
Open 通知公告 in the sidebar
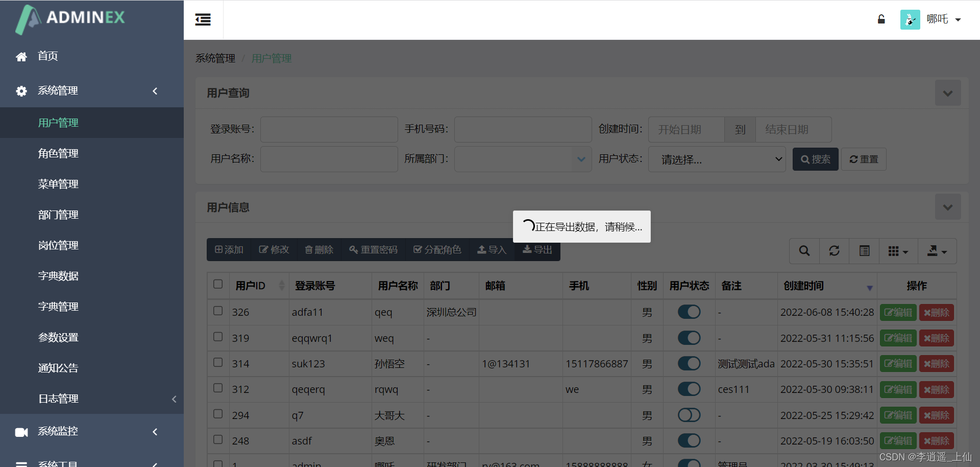pos(92,368)
